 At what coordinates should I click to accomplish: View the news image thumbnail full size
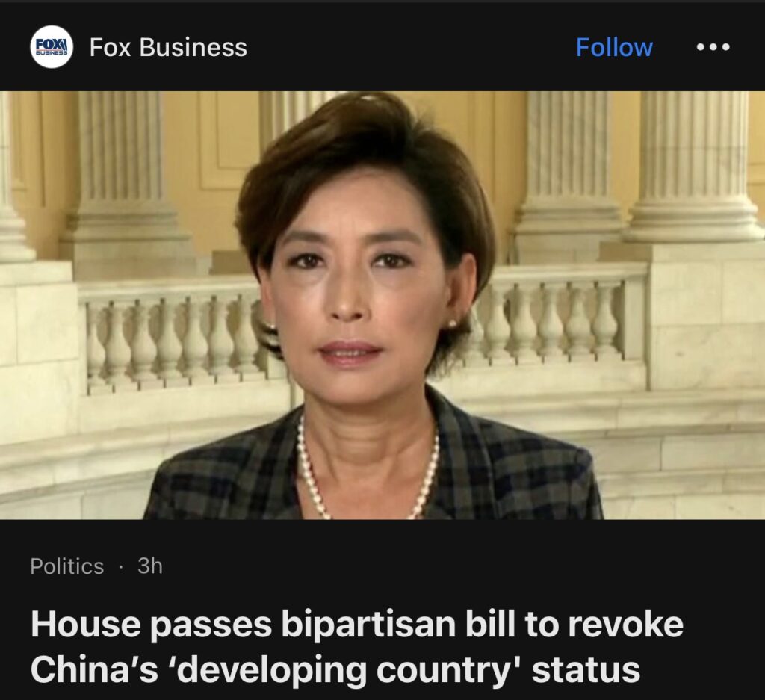(x=382, y=306)
